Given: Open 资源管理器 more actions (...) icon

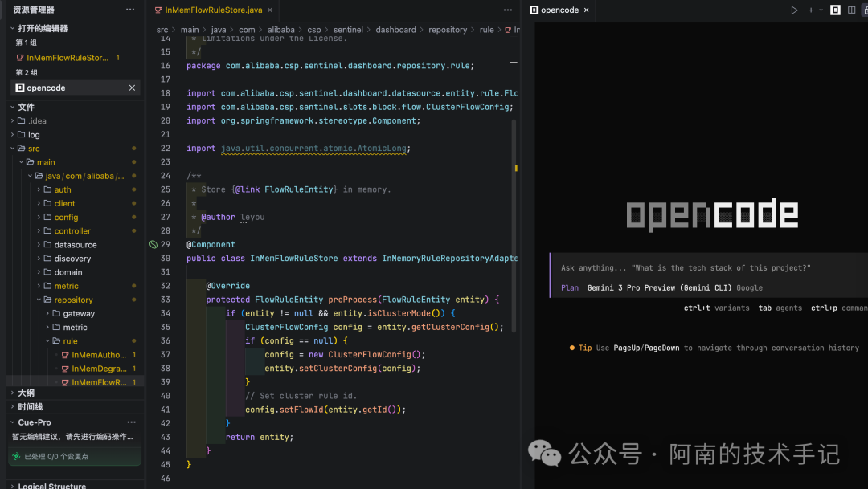Looking at the screenshot, I should pyautogui.click(x=129, y=9).
